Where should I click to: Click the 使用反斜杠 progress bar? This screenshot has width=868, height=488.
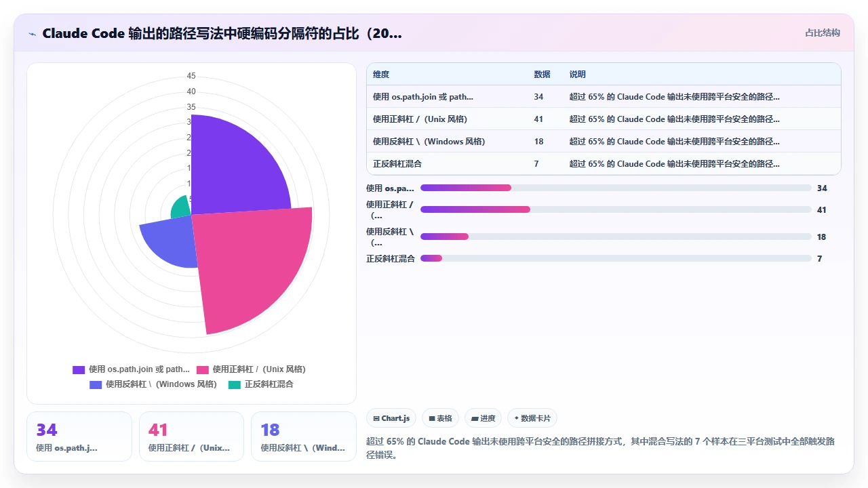coord(616,237)
